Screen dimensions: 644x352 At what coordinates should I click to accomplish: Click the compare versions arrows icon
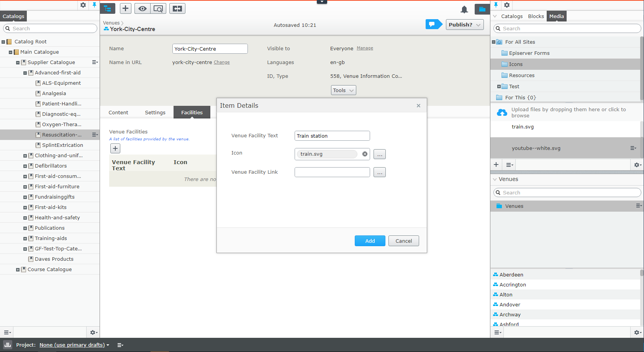click(177, 8)
